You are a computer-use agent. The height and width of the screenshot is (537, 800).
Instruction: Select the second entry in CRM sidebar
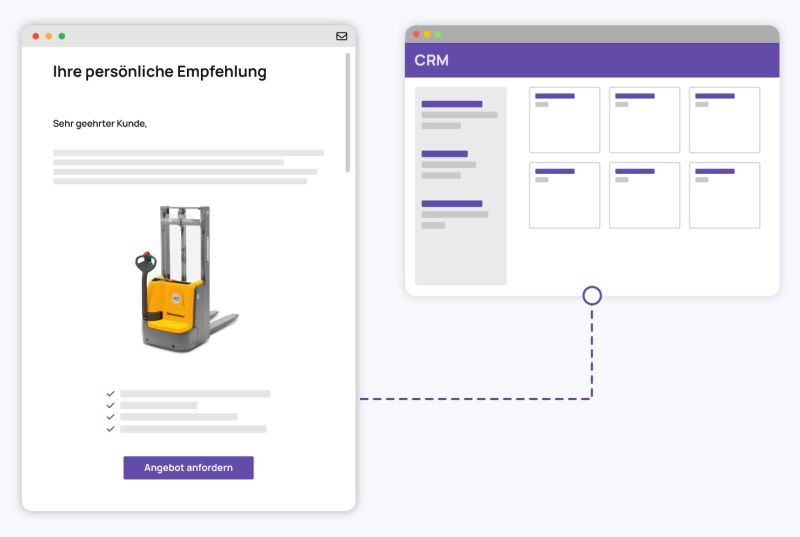[x=448, y=165]
